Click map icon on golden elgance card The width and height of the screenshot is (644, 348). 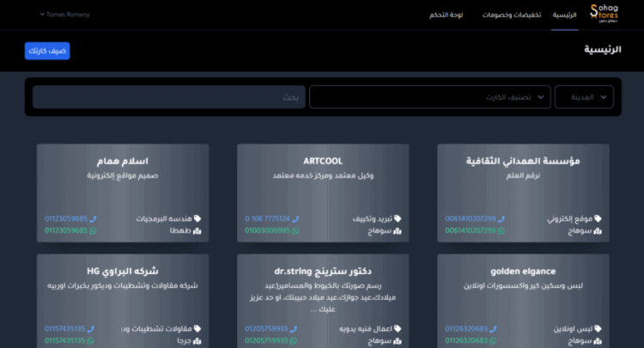tap(598, 341)
